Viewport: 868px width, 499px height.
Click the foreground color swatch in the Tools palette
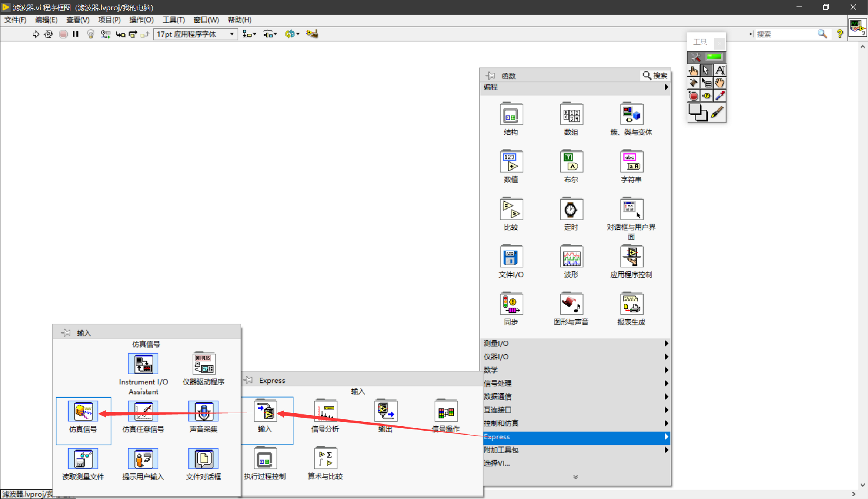[695, 109]
